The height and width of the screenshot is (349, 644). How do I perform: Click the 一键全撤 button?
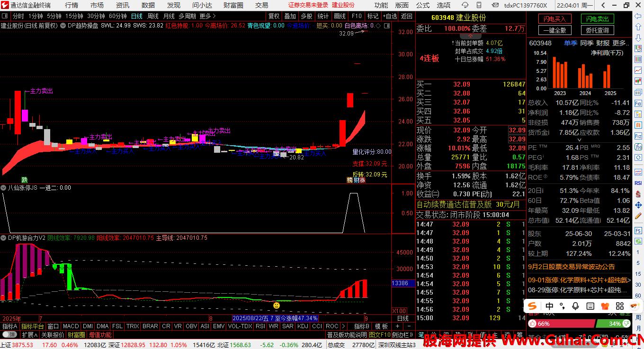tap(555, 30)
